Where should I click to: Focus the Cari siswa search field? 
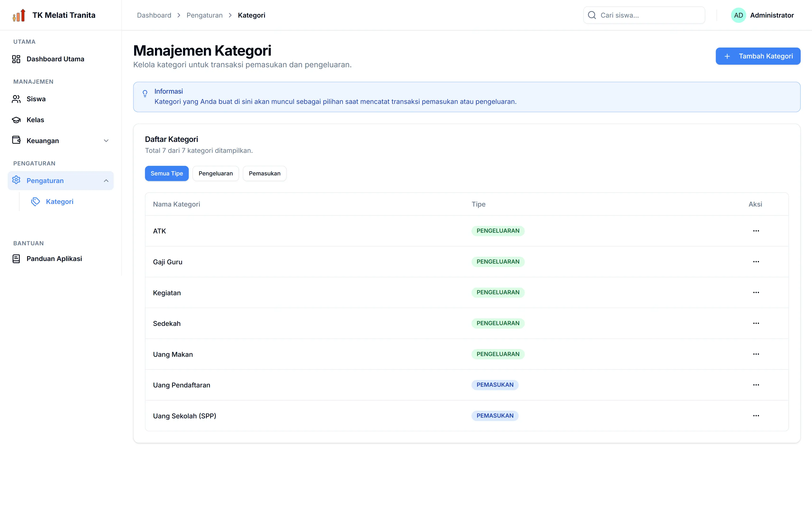644,15
